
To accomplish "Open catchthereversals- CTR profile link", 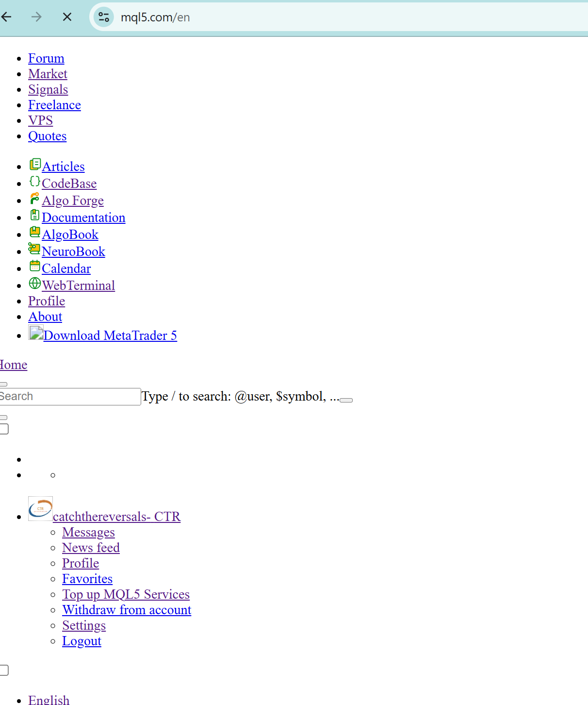I will tap(116, 517).
